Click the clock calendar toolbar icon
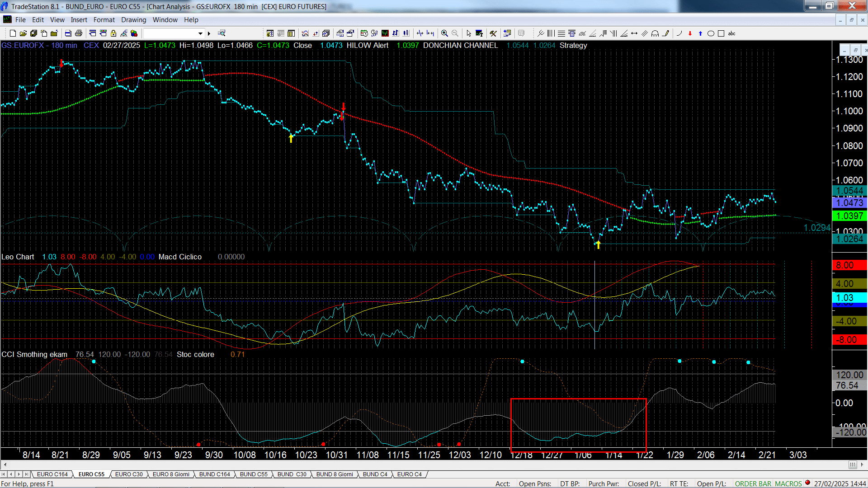Screen dimensions: 868x488 (364, 33)
